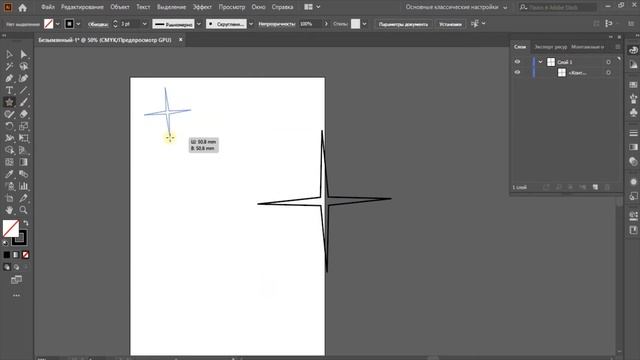Screen dimensions: 640x360
Task: Select the Hand tool
Action: coord(9,210)
